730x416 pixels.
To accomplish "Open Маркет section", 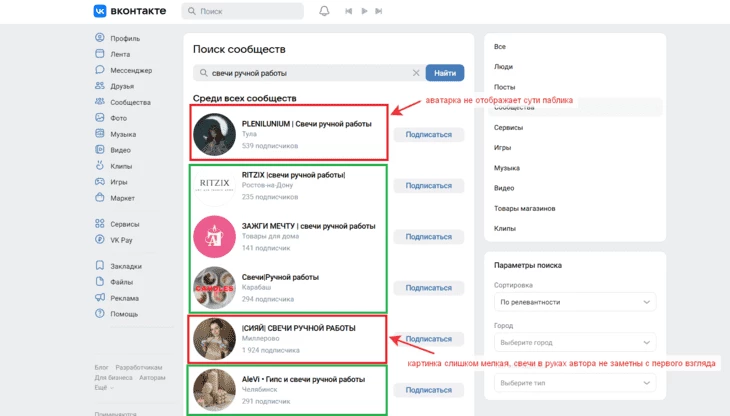I will [115, 198].
